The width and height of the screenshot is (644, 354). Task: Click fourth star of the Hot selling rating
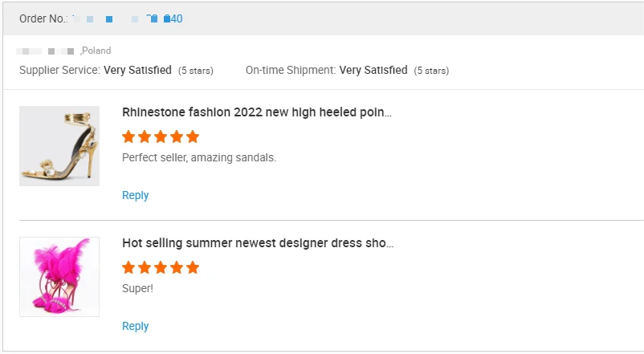point(177,267)
